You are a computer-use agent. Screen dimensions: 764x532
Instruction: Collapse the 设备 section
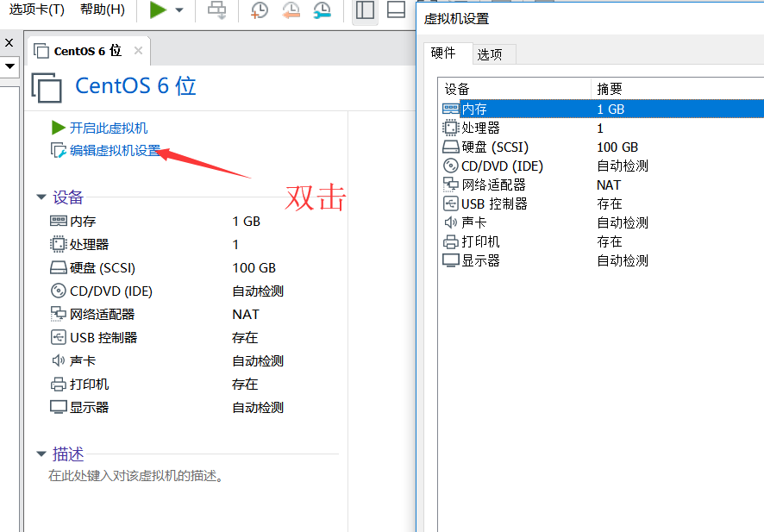tap(41, 197)
